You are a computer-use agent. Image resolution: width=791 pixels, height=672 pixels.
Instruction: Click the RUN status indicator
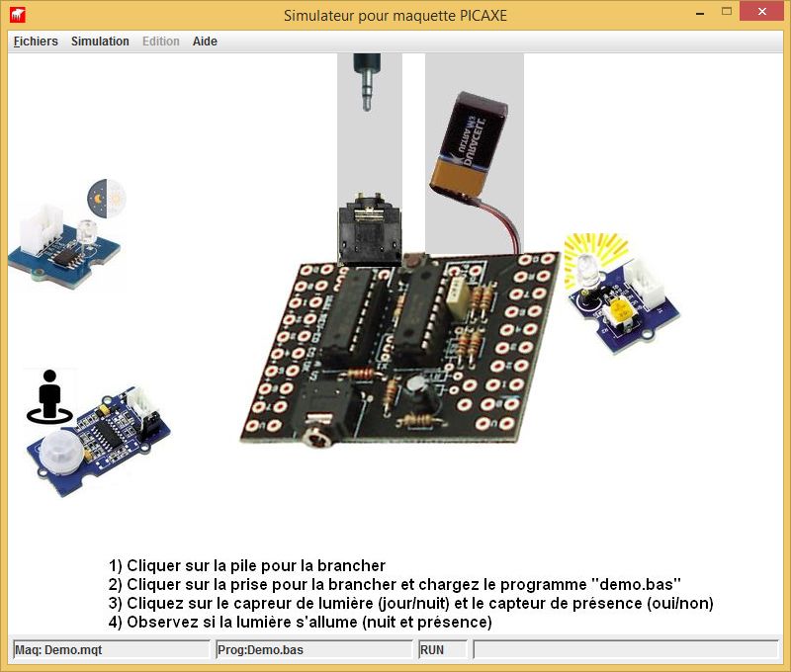coord(442,649)
